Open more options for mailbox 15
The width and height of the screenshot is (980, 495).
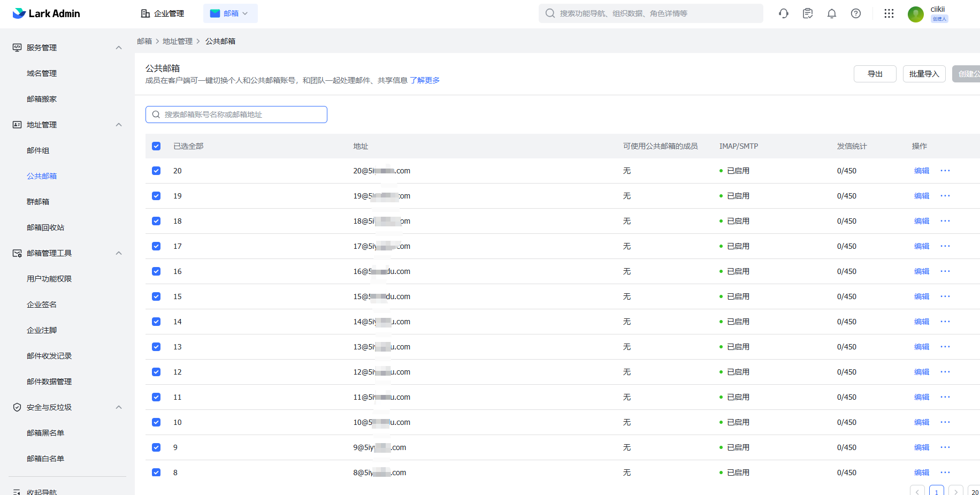(x=945, y=296)
